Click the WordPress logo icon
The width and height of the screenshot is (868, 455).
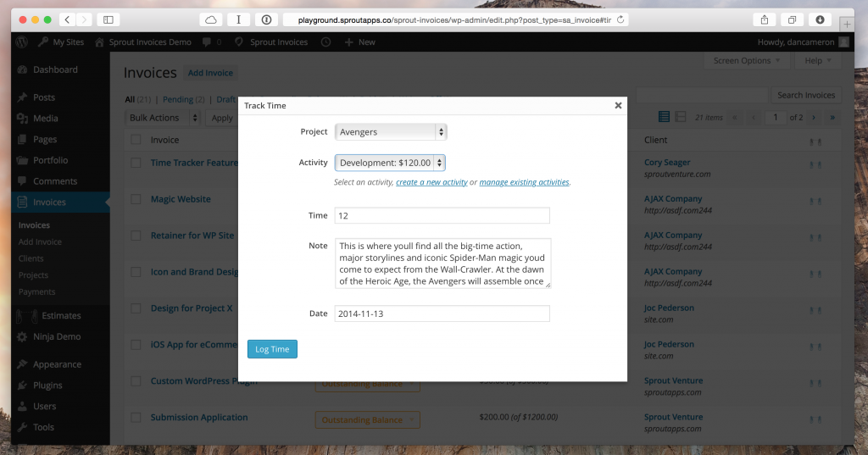point(22,42)
